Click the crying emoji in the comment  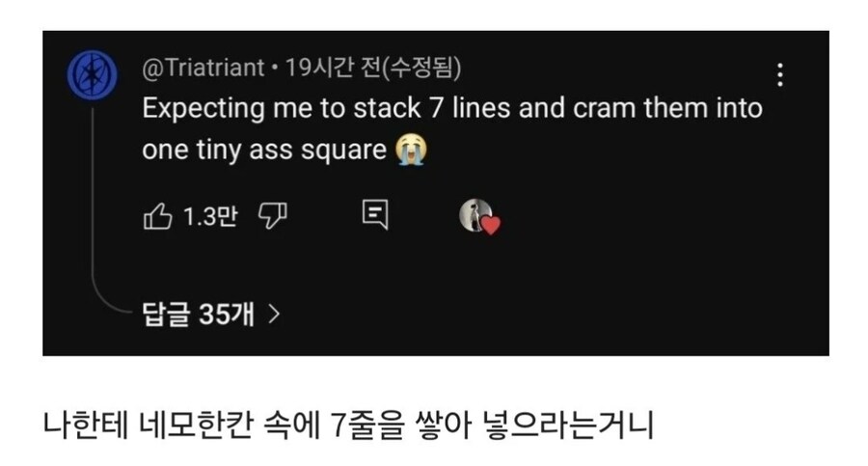point(411,151)
